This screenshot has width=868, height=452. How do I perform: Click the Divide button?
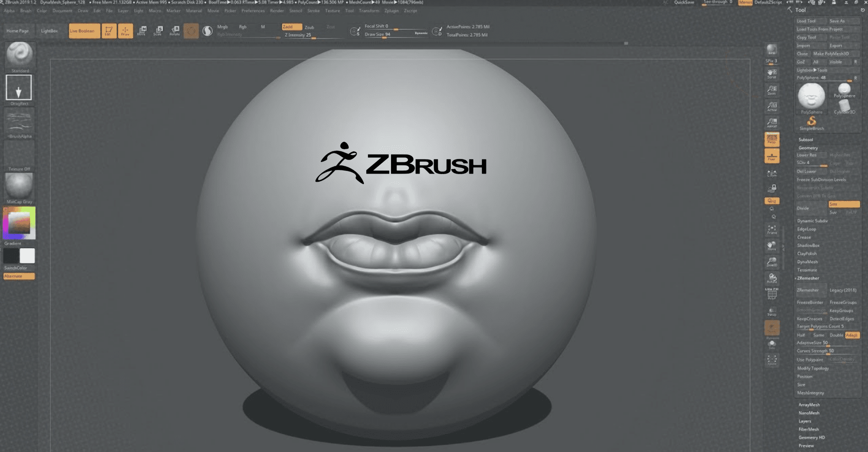[x=811, y=208]
